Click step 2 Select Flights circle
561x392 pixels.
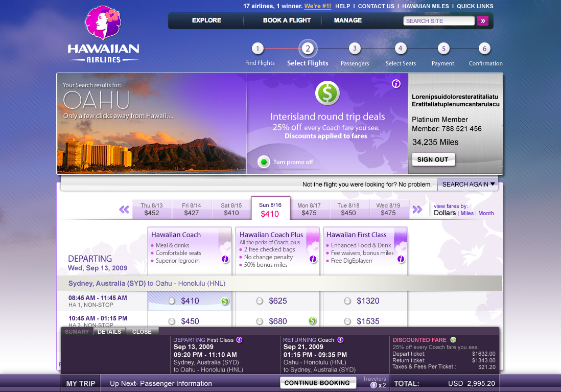click(x=308, y=49)
